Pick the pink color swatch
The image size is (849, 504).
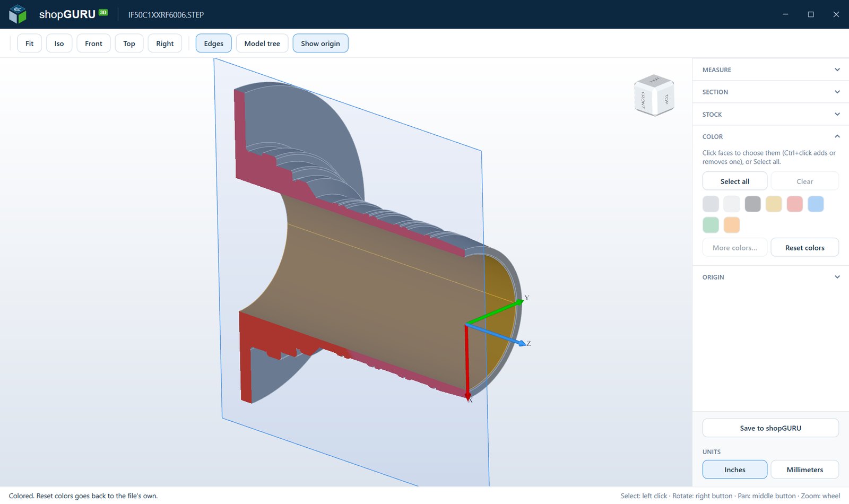pos(795,204)
